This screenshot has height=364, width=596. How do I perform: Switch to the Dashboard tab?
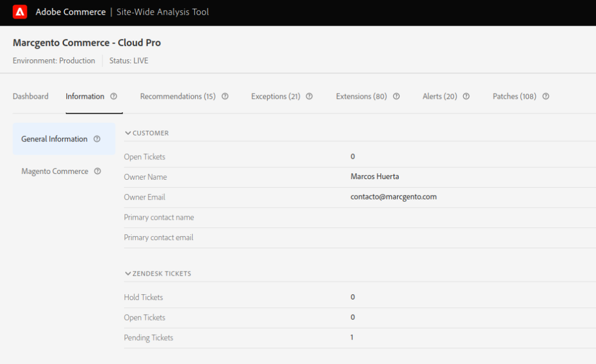[x=30, y=97]
